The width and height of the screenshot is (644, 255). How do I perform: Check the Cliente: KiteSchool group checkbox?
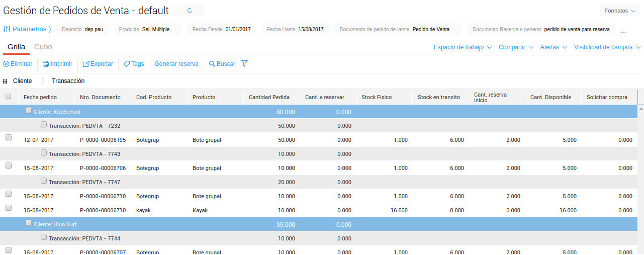[29, 111]
